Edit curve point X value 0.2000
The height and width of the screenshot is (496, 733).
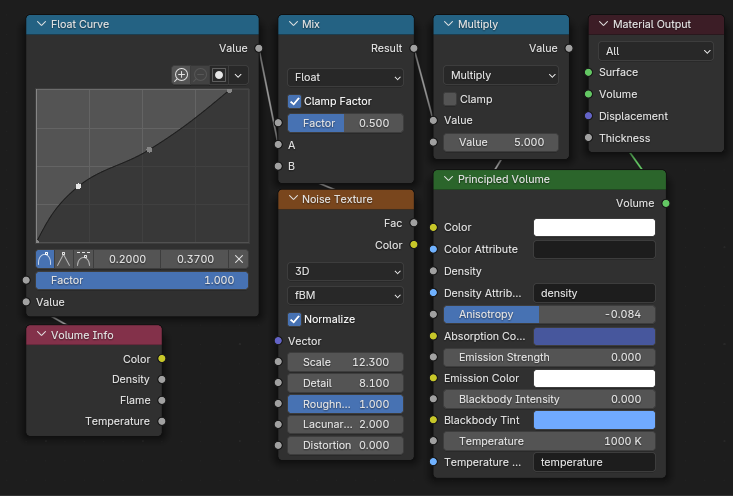(x=127, y=259)
